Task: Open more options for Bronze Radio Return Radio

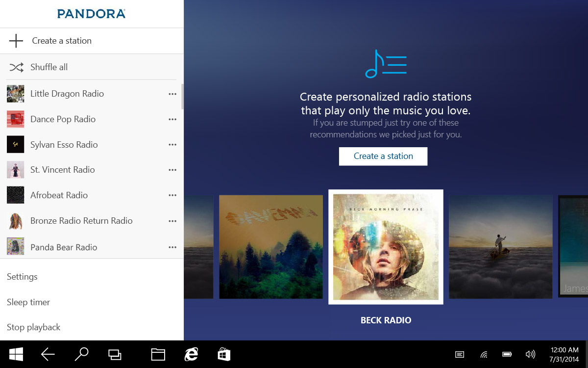Action: [172, 221]
